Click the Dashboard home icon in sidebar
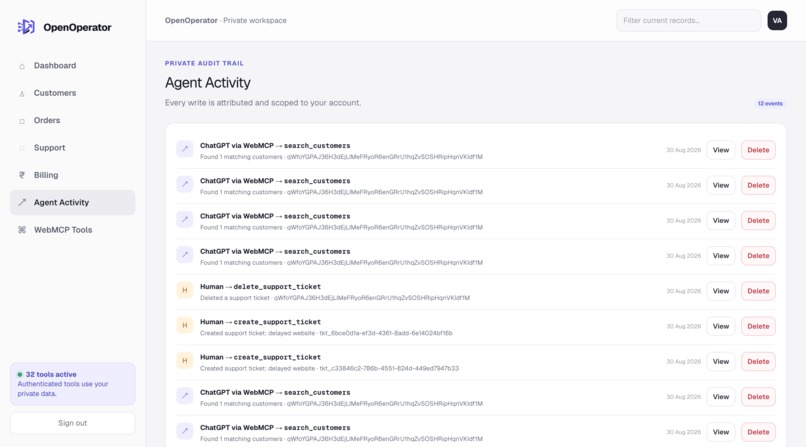806x447 pixels. coord(22,66)
